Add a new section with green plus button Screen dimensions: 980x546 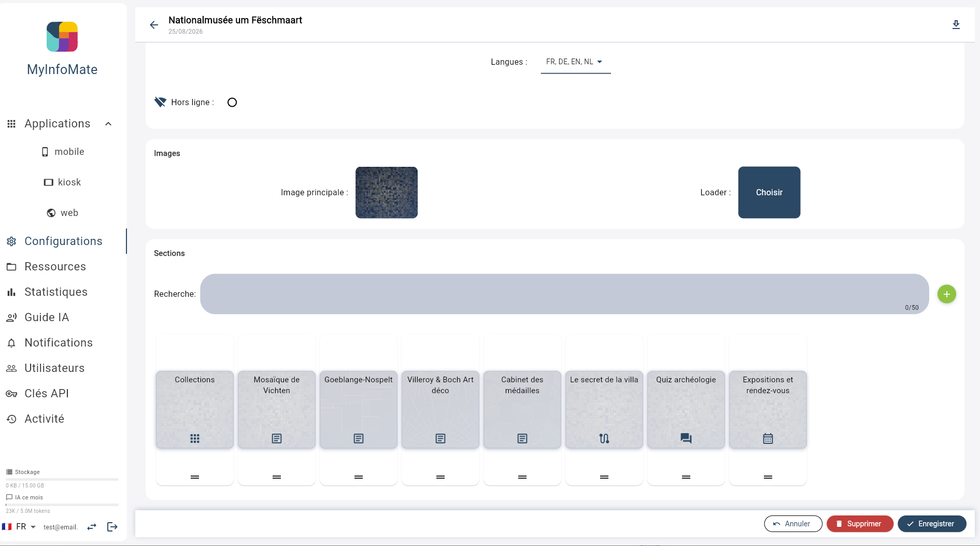[946, 294]
